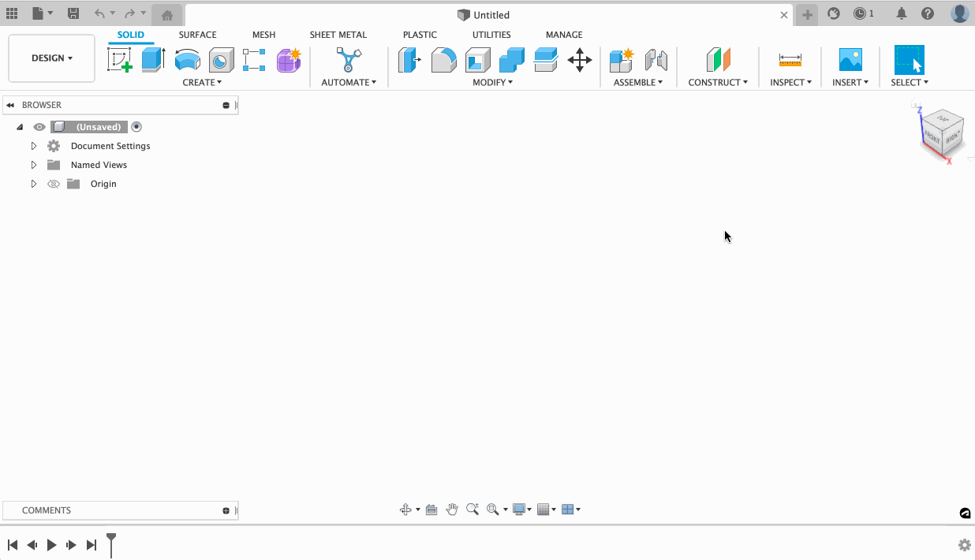Play the timeline
The image size is (975, 560).
click(x=51, y=545)
